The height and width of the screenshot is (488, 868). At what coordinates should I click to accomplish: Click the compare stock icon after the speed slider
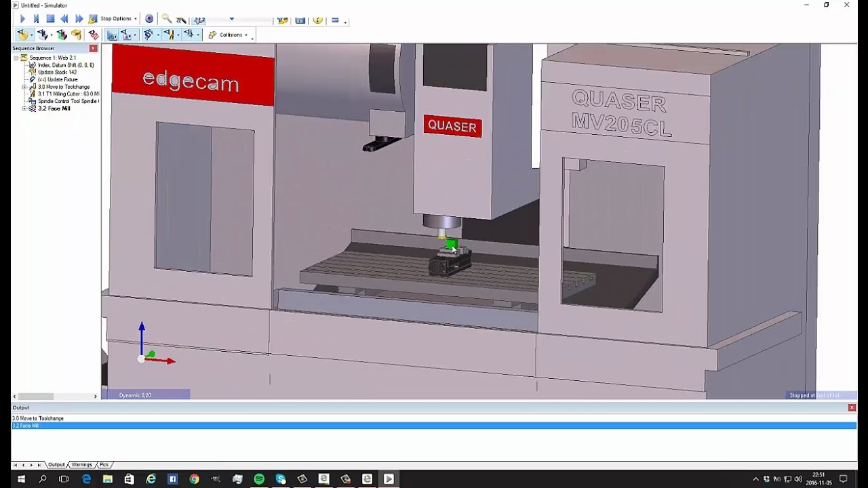point(283,20)
